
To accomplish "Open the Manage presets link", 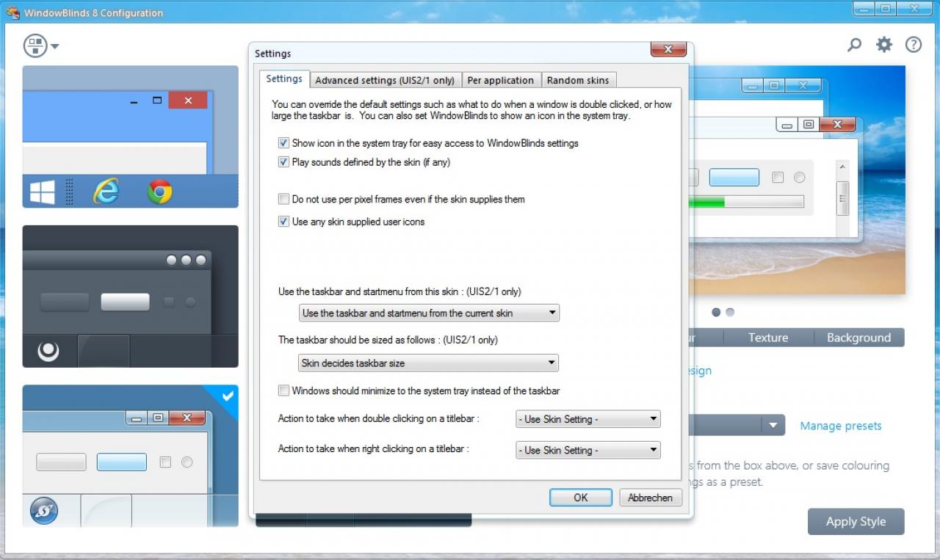I will (841, 426).
